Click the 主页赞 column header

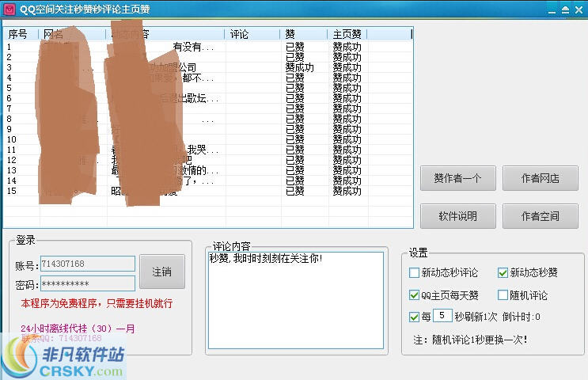[346, 34]
